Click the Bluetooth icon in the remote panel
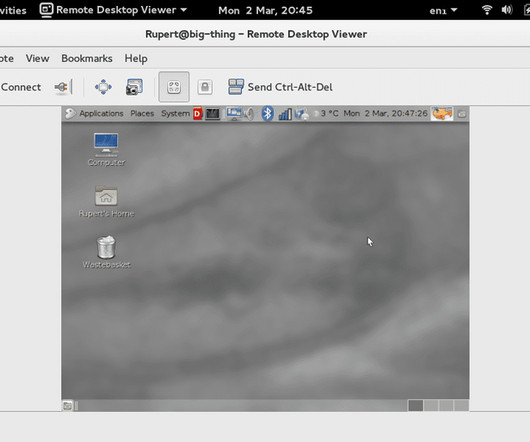 point(267,113)
